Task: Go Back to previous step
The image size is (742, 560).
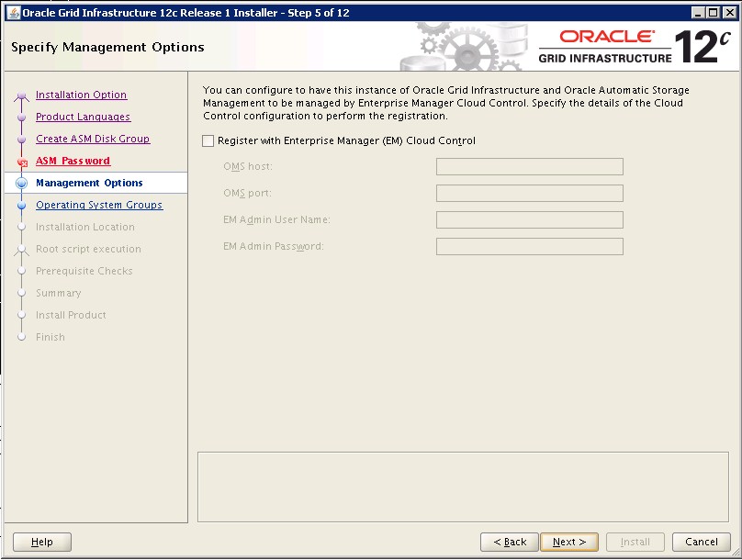Action: [x=510, y=542]
